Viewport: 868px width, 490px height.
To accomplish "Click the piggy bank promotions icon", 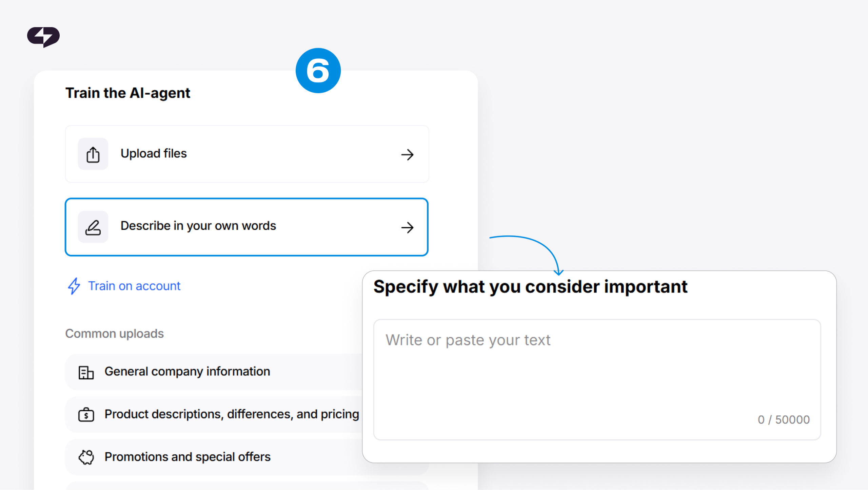I will 86,457.
